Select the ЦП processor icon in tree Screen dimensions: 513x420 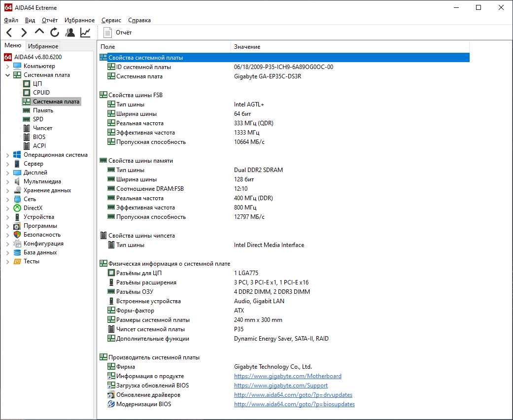pos(27,84)
